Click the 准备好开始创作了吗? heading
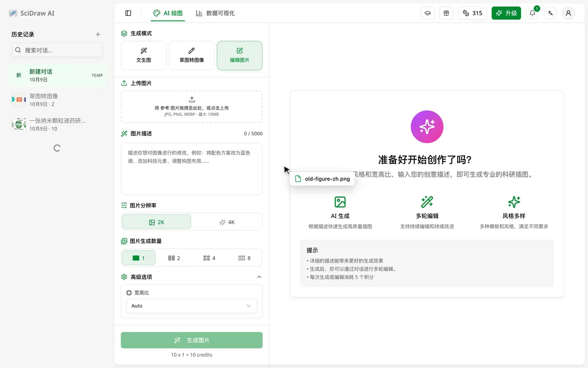Screen dimensions: 588x368 (x=425, y=160)
